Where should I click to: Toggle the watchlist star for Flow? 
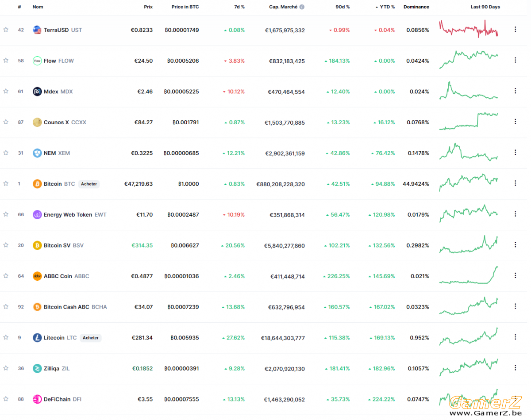[6, 60]
